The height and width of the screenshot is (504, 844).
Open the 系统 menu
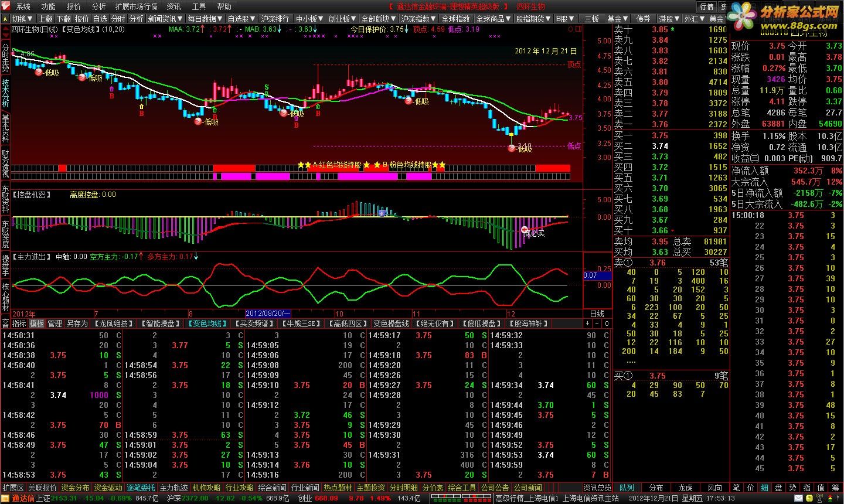tap(23, 6)
